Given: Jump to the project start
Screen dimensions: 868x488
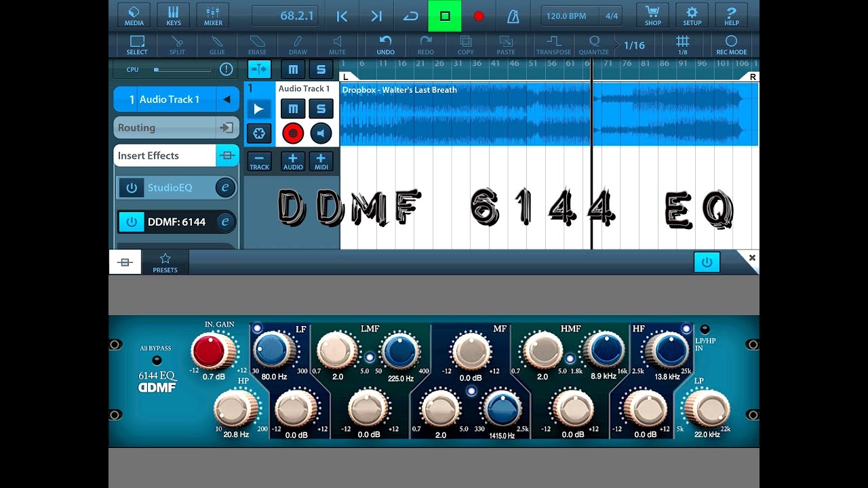Looking at the screenshot, I should click(342, 16).
